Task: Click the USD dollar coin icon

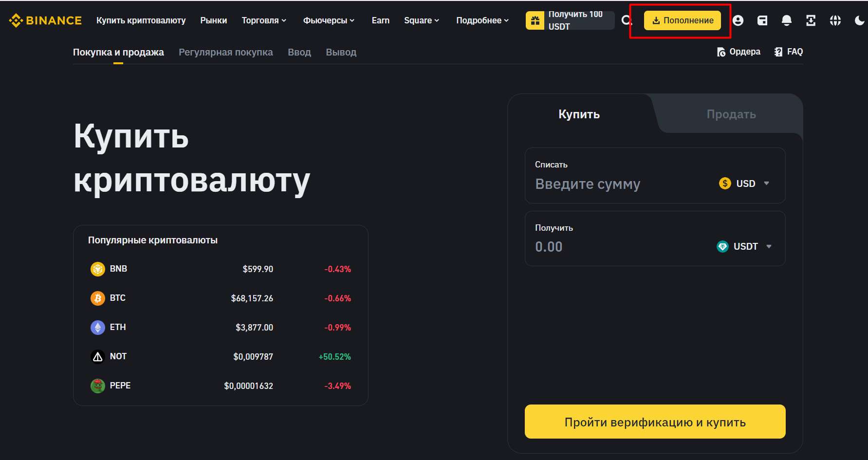Action: pos(725,184)
